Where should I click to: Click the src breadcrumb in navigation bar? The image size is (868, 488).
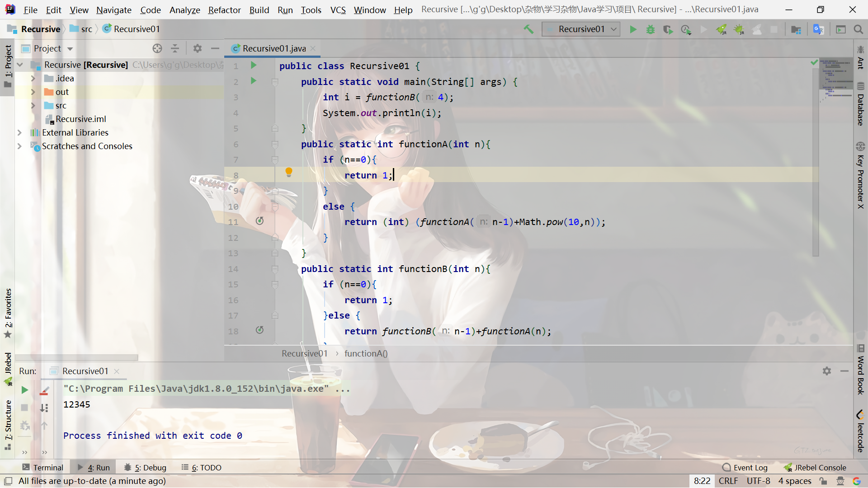click(81, 29)
